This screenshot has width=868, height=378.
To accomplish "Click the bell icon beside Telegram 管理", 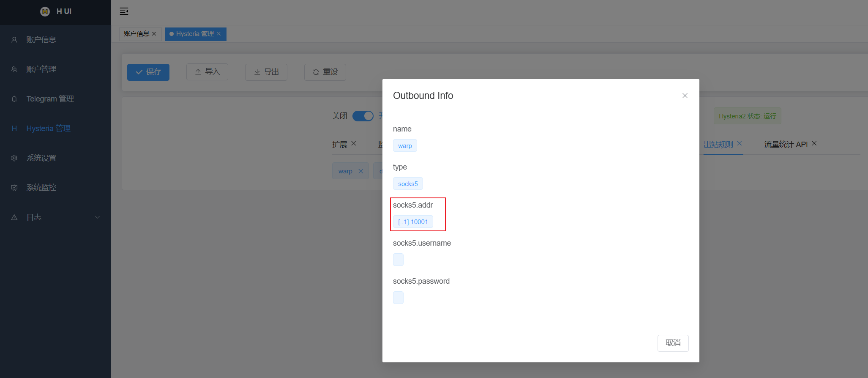I will point(14,99).
